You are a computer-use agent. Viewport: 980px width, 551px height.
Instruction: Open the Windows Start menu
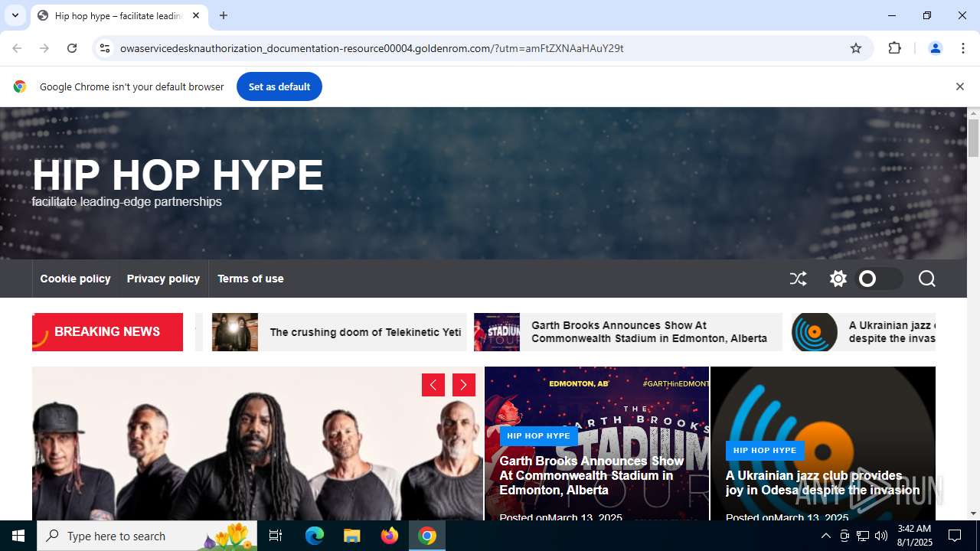point(18,536)
